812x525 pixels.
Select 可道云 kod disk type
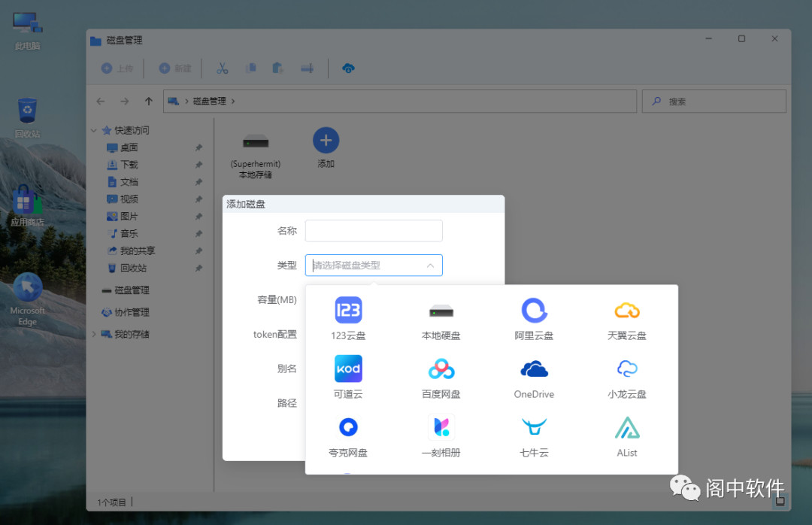[348, 378]
